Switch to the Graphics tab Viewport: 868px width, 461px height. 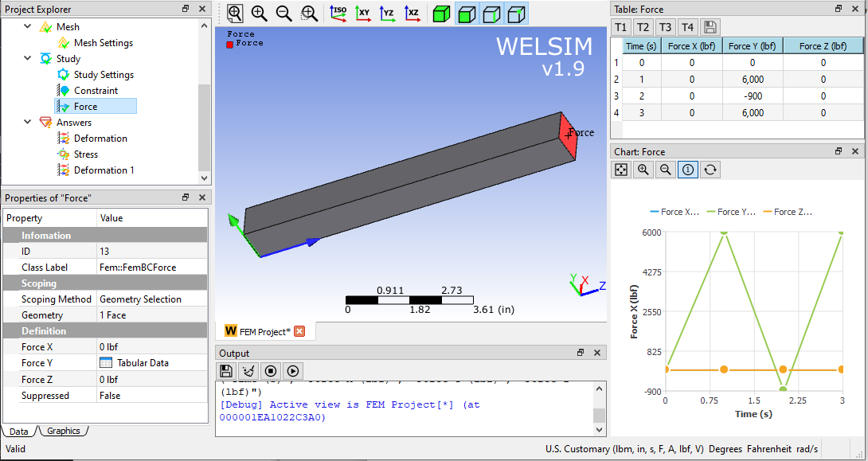63,431
